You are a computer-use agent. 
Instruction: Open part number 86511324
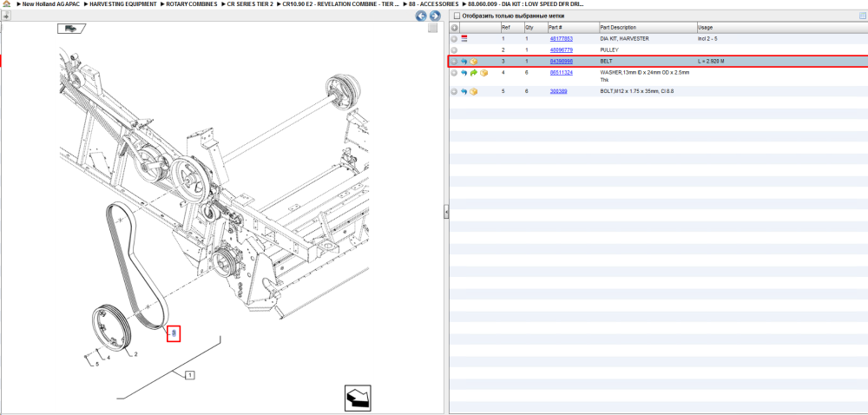coord(562,72)
